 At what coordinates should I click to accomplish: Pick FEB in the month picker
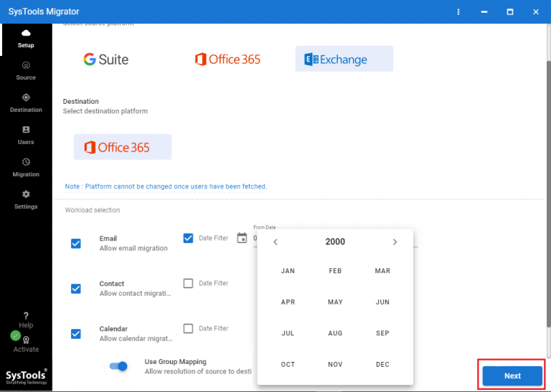[335, 271]
